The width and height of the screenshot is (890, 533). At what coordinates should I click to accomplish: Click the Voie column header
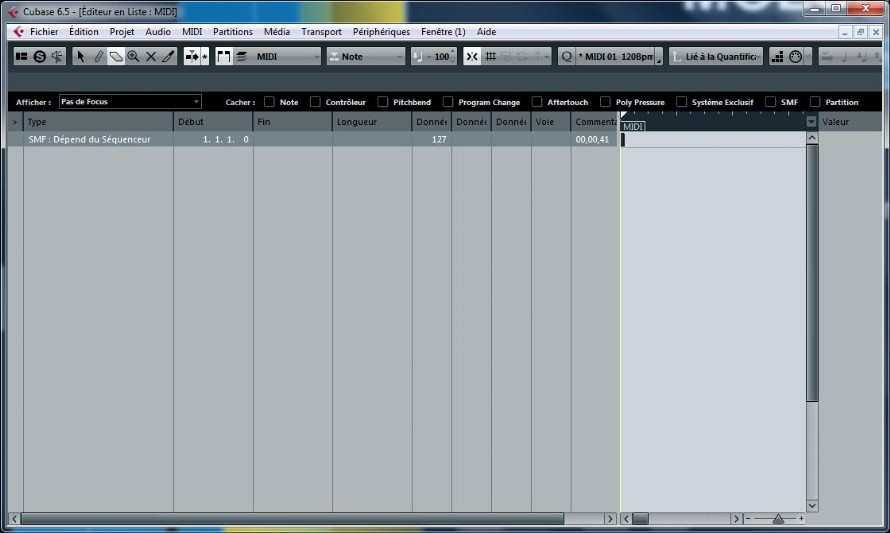551,121
